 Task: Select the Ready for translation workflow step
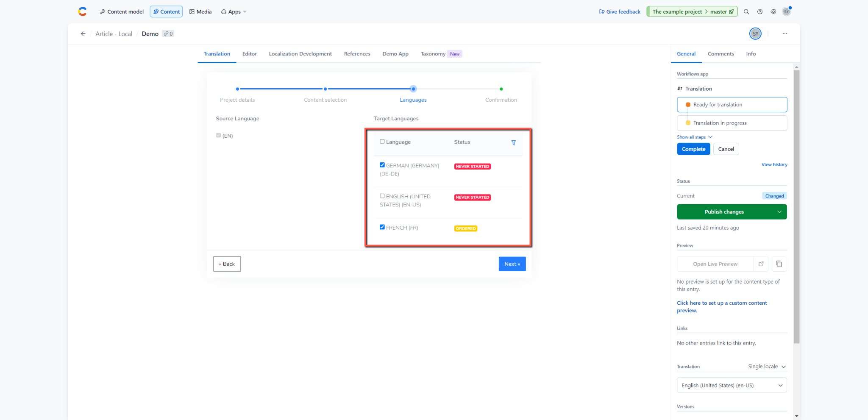pos(732,105)
